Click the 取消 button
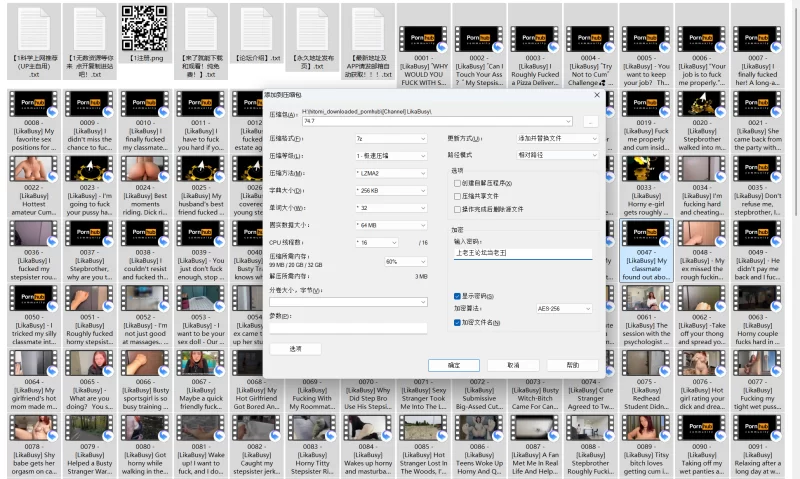This screenshot has height=479, width=800. (x=512, y=365)
